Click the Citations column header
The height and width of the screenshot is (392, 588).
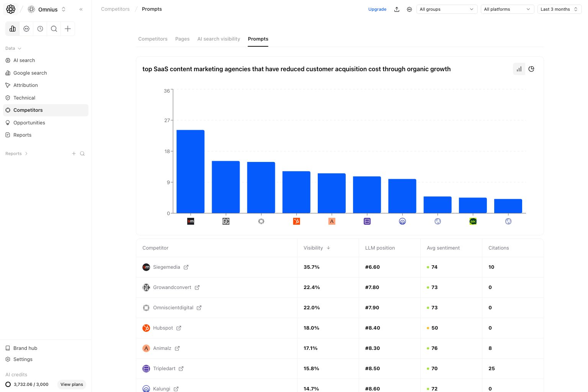(498, 248)
